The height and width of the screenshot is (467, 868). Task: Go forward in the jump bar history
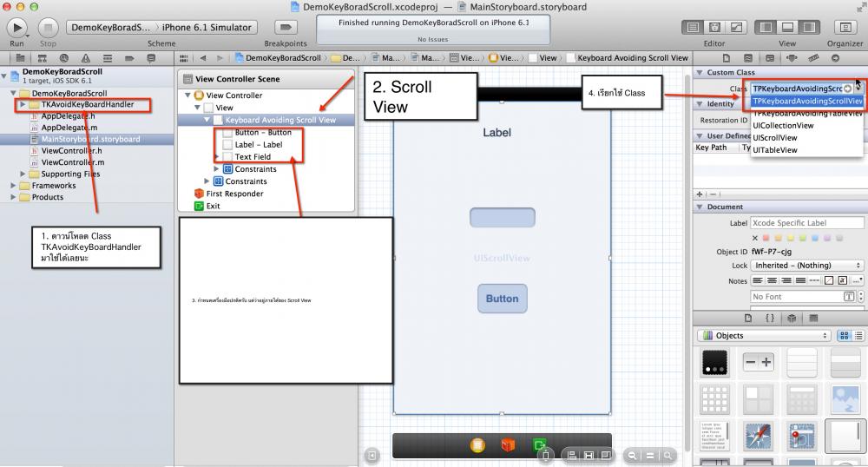coord(220,58)
